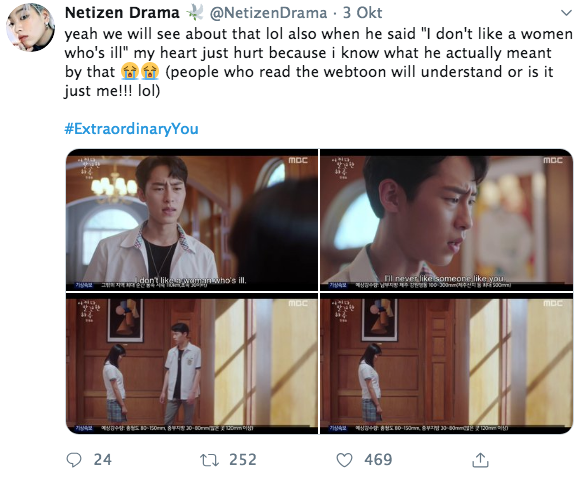The height and width of the screenshot is (477, 585).
Task: Open Netizen Drama profile avatar
Action: click(30, 28)
